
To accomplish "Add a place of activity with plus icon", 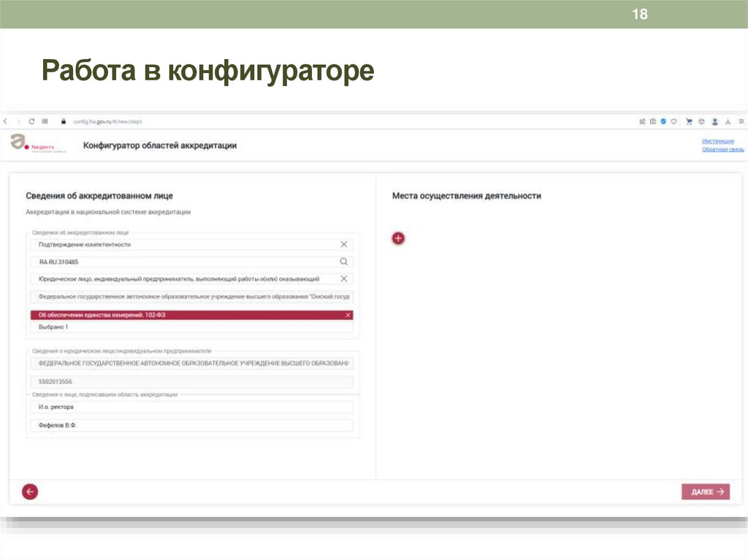I will point(398,238).
